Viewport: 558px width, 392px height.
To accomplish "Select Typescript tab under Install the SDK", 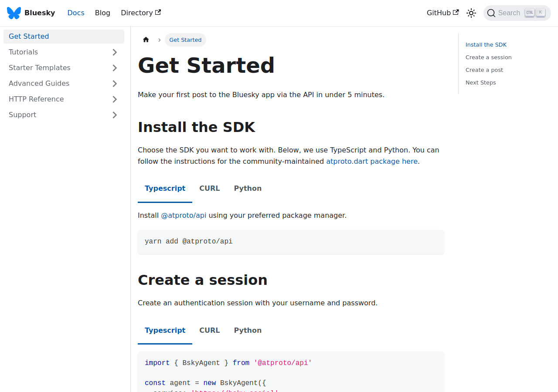I will coord(165,189).
